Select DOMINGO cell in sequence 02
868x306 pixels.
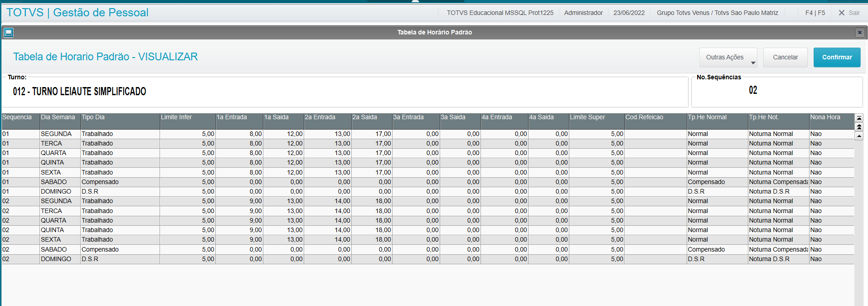(60, 259)
